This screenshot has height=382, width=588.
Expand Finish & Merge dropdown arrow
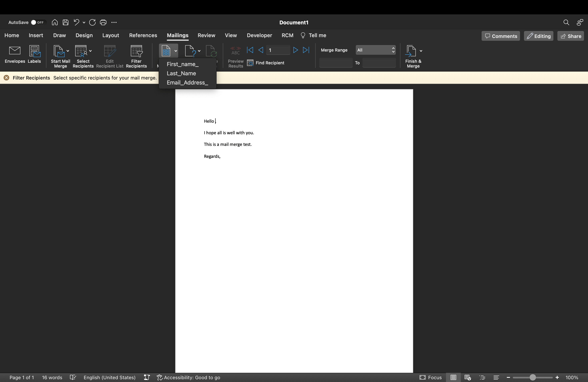(421, 51)
